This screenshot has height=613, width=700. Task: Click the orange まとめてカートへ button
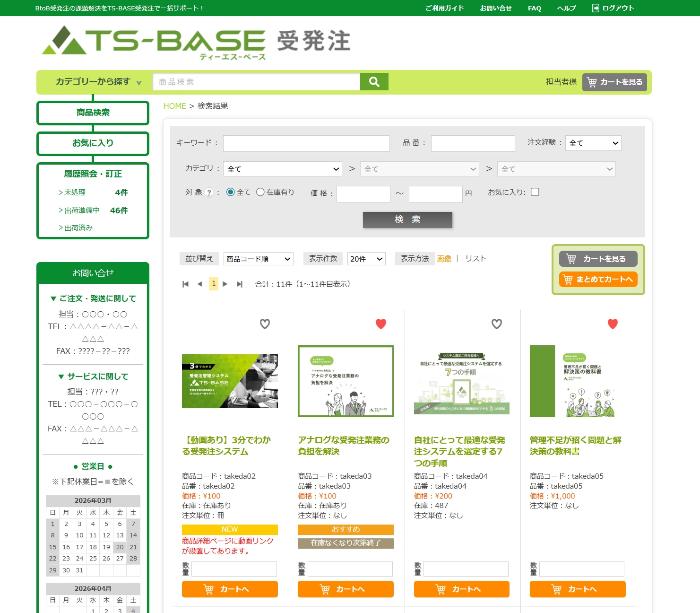coord(598,280)
